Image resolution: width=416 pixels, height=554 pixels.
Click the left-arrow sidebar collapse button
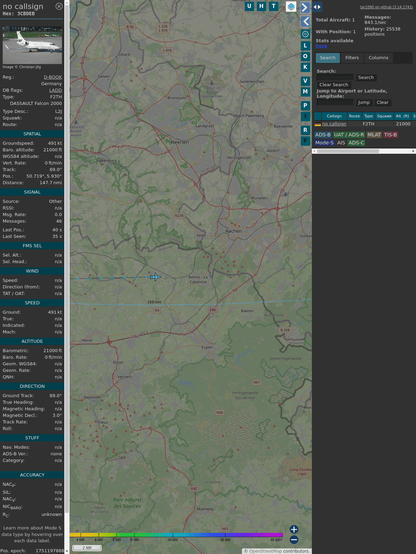pyautogui.click(x=305, y=21)
